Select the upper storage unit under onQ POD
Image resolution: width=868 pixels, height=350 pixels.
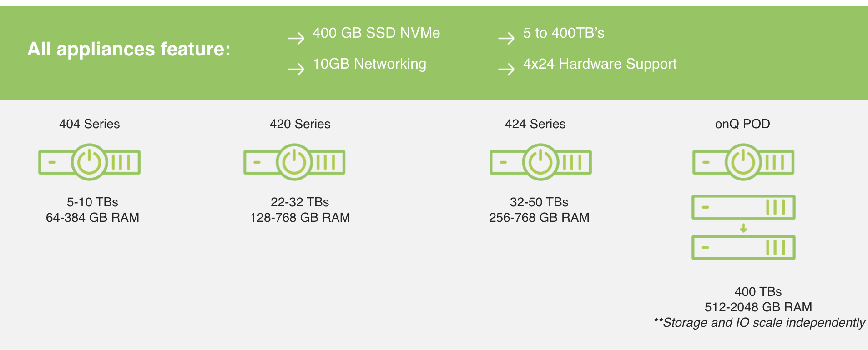[x=743, y=207]
